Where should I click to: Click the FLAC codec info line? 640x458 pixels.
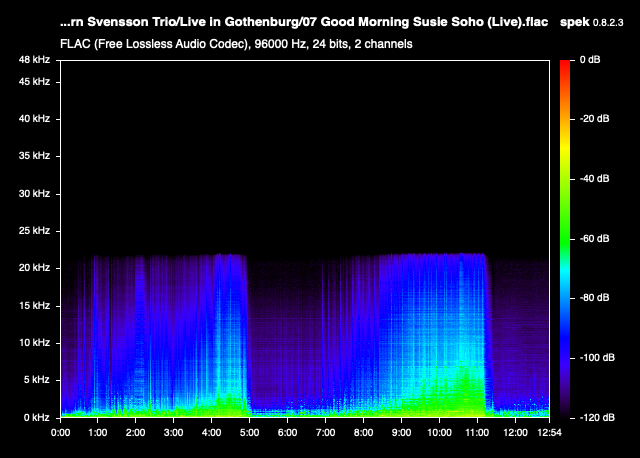236,44
